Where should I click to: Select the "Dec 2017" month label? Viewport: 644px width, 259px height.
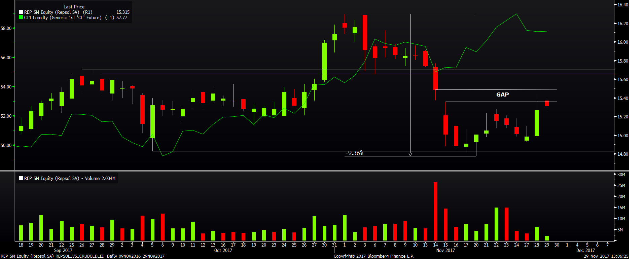tap(585, 250)
